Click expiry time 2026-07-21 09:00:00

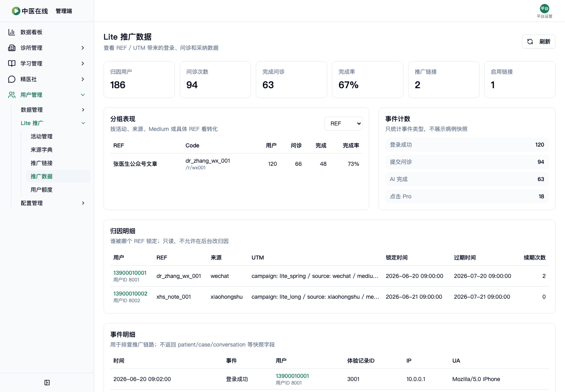click(482, 297)
